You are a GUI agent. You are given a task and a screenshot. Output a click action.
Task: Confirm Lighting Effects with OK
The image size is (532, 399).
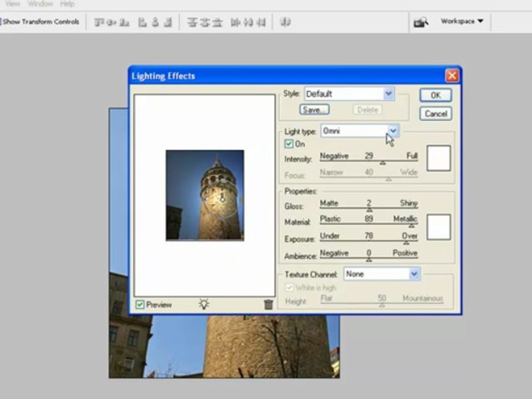click(436, 95)
